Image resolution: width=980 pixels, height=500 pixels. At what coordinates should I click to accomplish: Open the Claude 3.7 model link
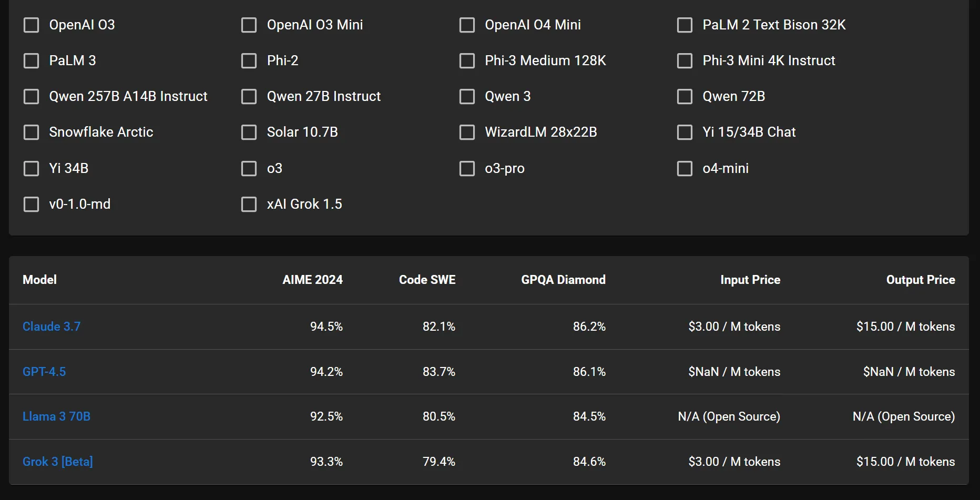point(52,326)
